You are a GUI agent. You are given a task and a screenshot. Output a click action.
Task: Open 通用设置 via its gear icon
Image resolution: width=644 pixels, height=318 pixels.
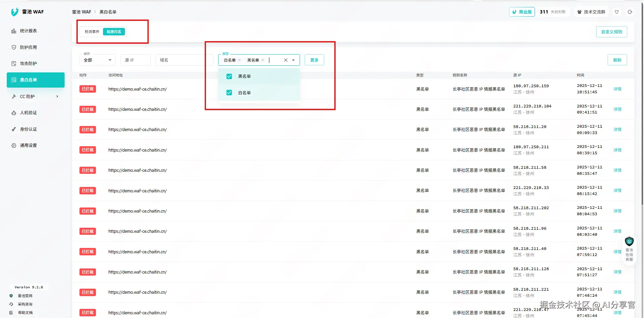14,146
